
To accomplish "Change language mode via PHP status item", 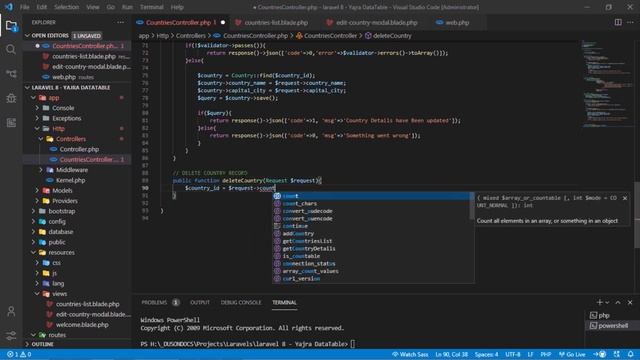I will (545, 354).
